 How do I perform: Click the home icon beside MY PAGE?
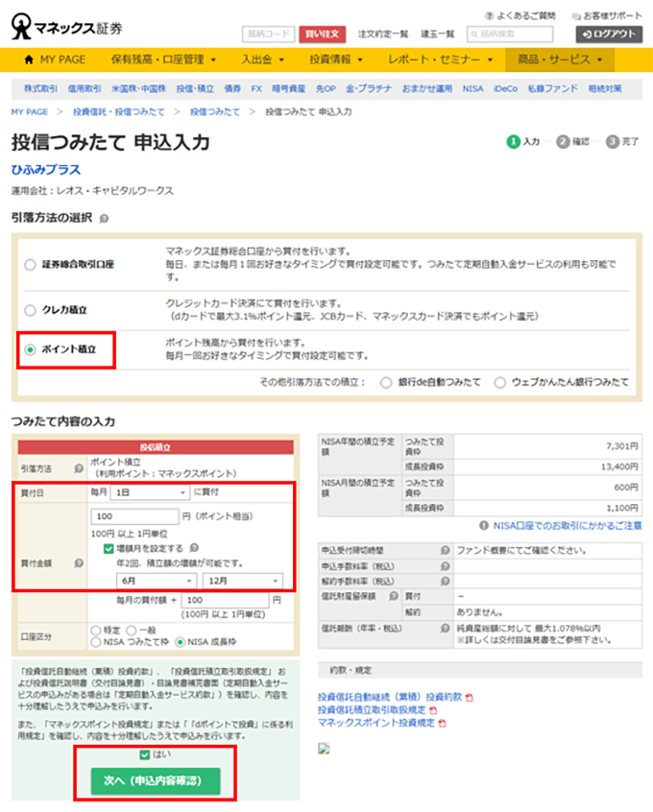pos(29,60)
